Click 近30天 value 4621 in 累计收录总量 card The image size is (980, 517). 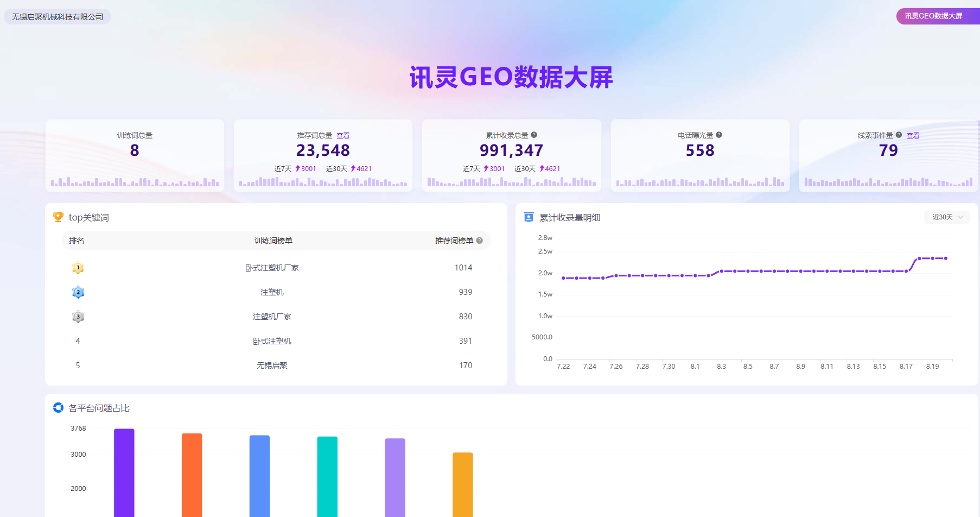pos(552,169)
